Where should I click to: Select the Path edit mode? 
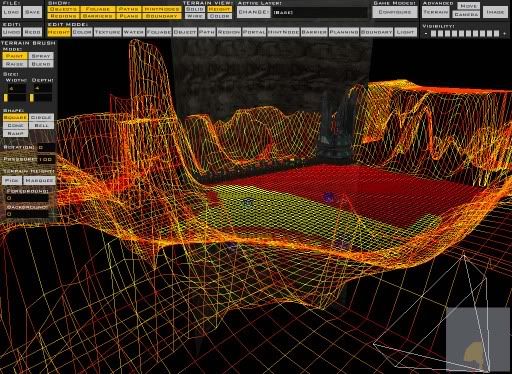207,32
